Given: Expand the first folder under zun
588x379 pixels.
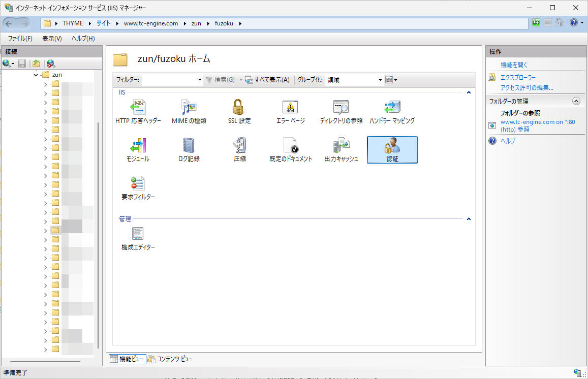Looking at the screenshot, I should (x=45, y=84).
